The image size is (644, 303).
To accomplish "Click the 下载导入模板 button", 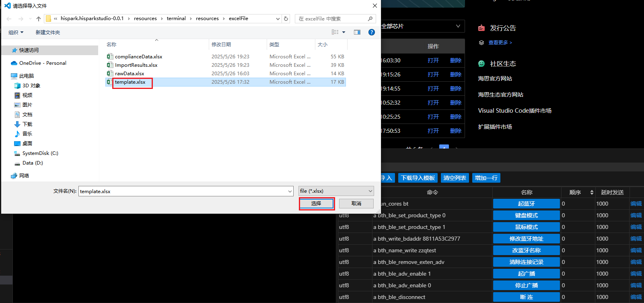I will 418,178.
